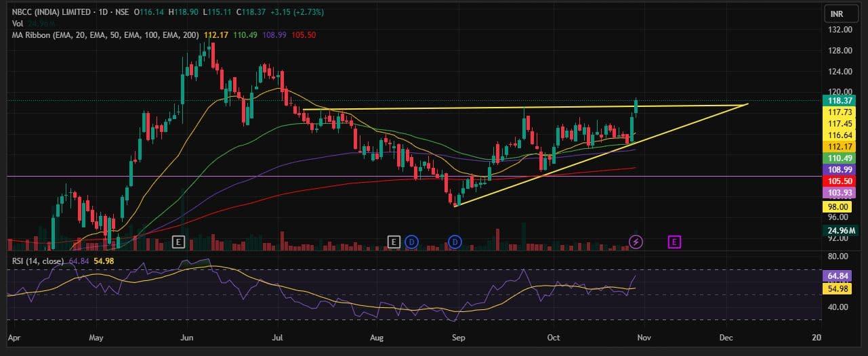This screenshot has width=868, height=356.
Task: Open the blue dividend D marker near September
Action: pos(455,242)
